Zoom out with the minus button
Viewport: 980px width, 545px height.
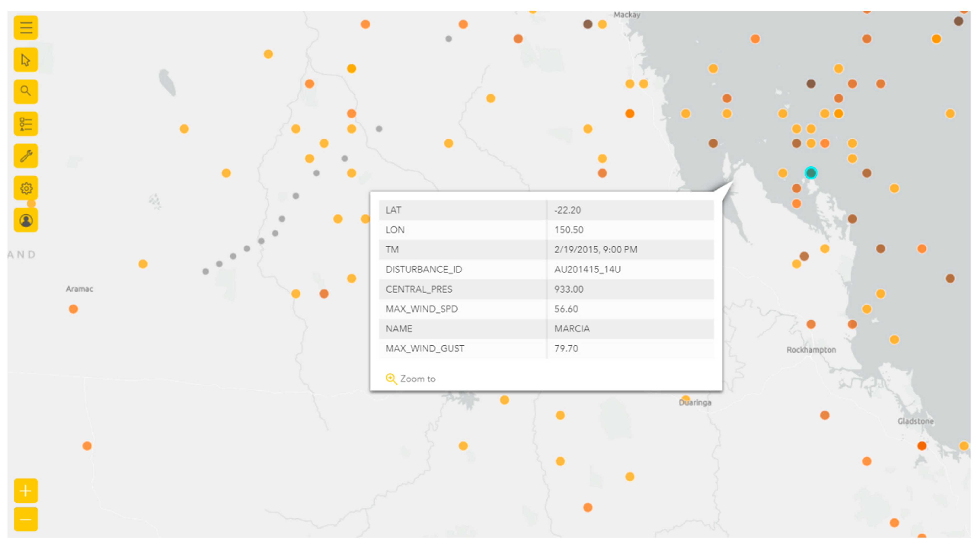[26, 519]
